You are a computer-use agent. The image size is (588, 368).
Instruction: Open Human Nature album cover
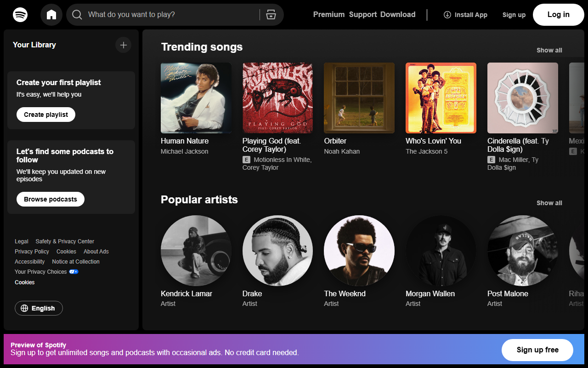coord(196,98)
